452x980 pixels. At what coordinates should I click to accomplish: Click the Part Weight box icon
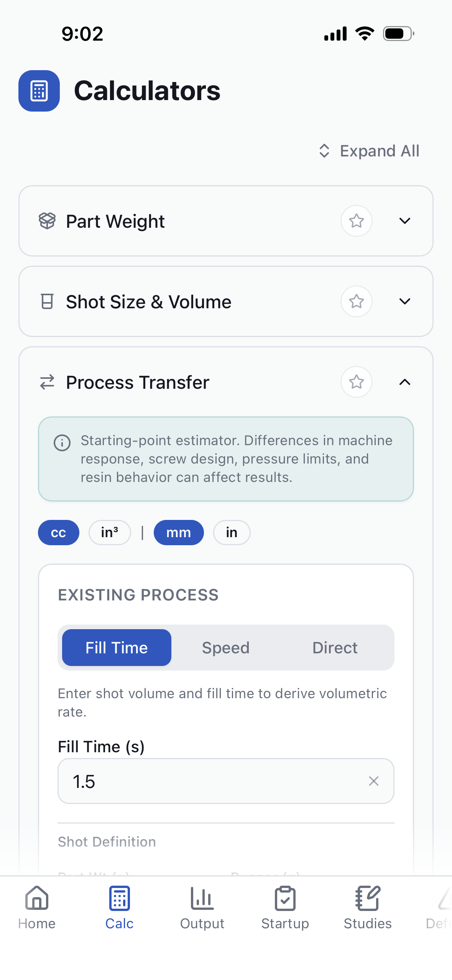[47, 221]
